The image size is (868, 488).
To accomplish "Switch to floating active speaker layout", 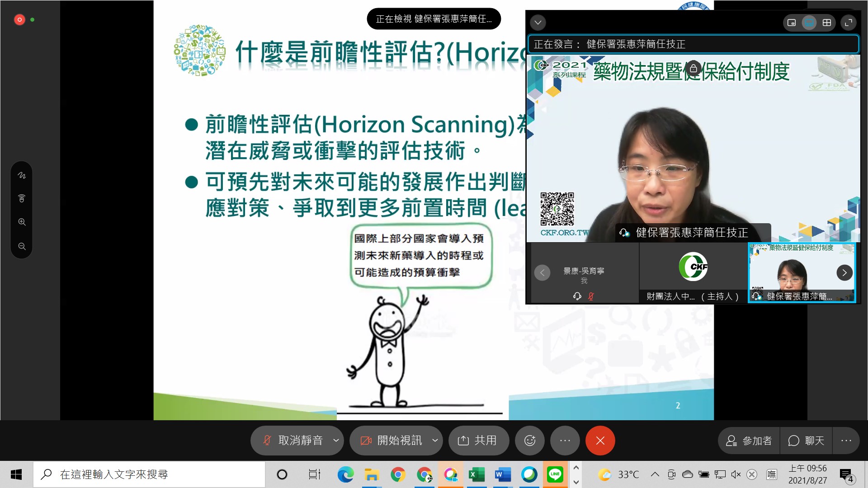I will [x=792, y=23].
